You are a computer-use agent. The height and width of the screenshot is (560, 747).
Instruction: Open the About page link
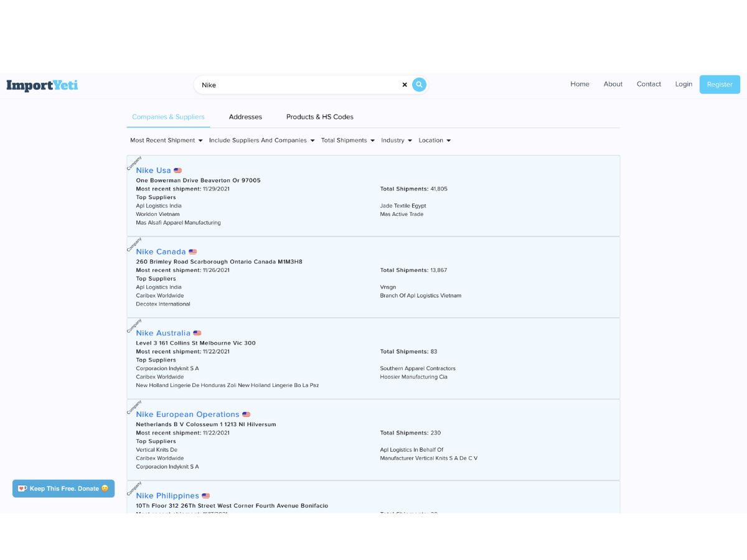pos(613,84)
